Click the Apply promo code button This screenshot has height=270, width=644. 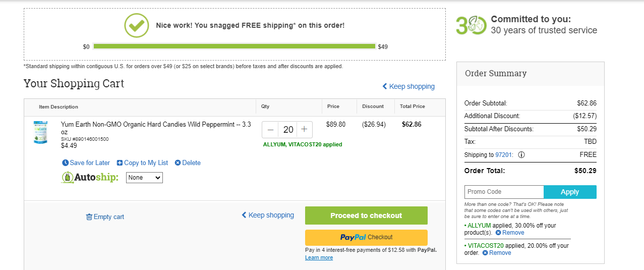pyautogui.click(x=570, y=192)
